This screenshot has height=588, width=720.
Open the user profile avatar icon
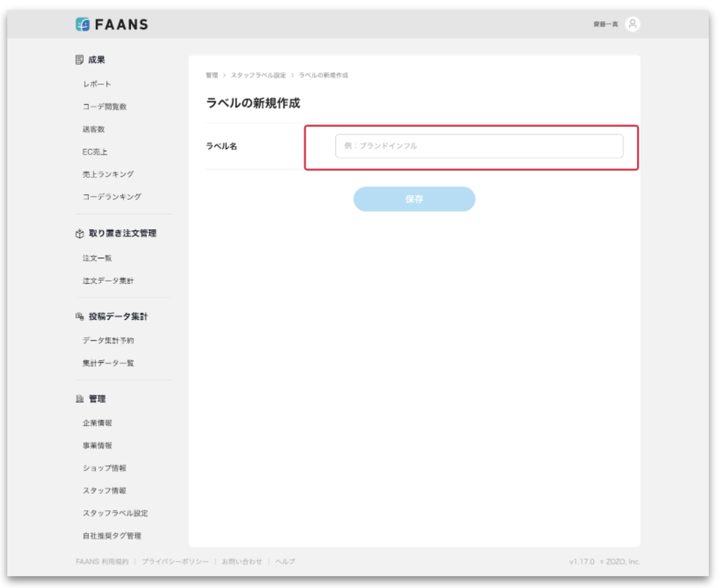tap(632, 25)
